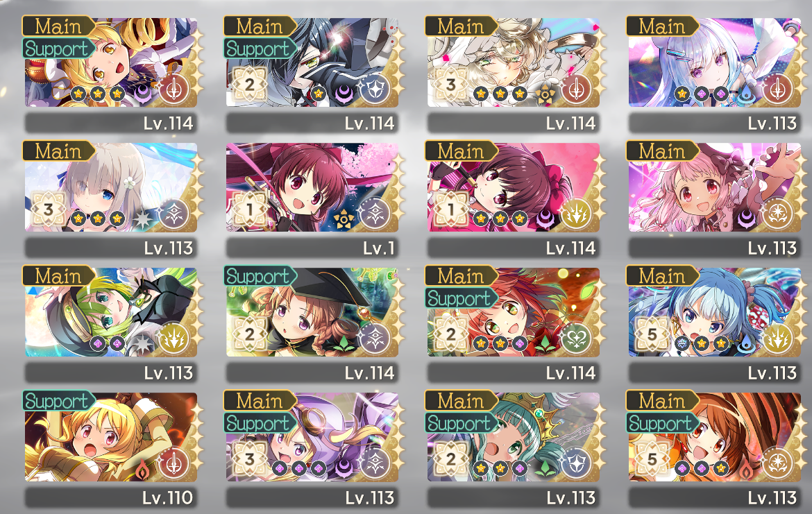This screenshot has width=812, height=514.
Task: Tap the heart type icon on red-haired girl's card
Action: (x=576, y=339)
